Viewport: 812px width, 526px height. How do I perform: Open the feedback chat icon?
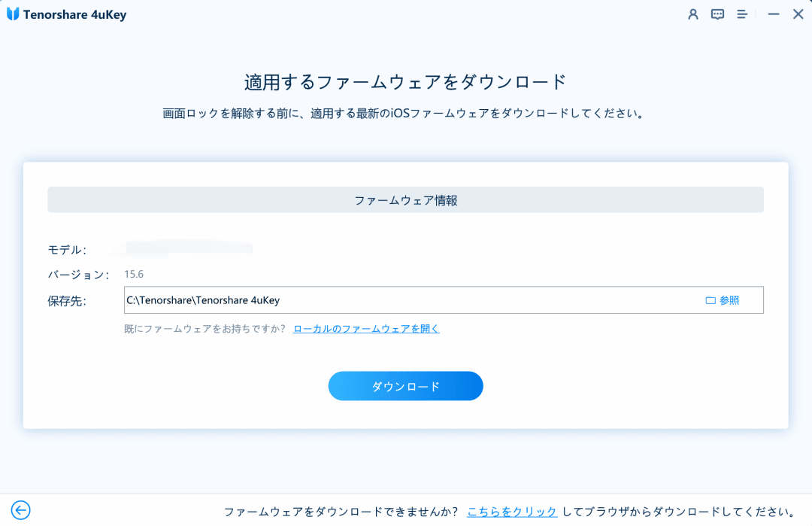pyautogui.click(x=717, y=14)
